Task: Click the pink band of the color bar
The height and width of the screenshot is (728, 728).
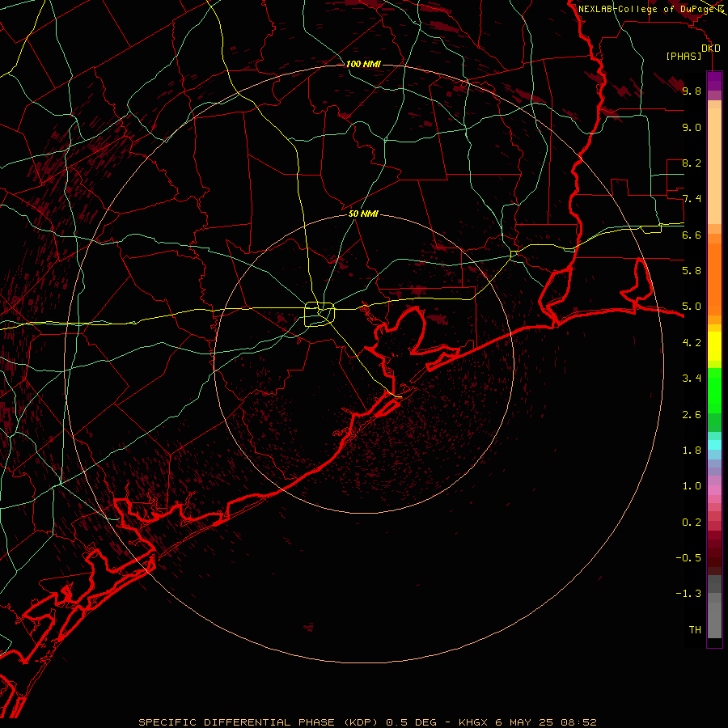Action: (714, 490)
